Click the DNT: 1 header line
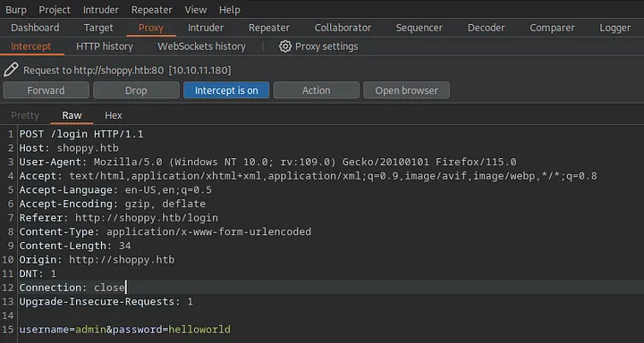644x343 pixels. pos(38,273)
